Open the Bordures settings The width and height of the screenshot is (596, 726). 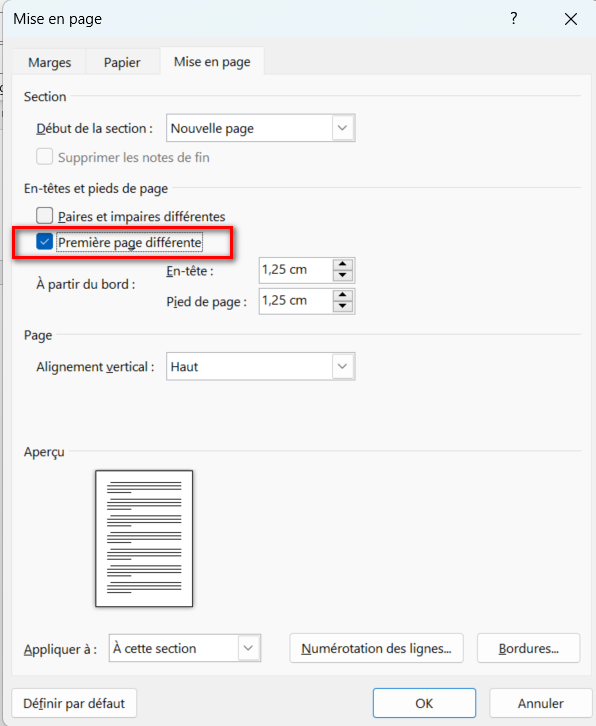[528, 648]
